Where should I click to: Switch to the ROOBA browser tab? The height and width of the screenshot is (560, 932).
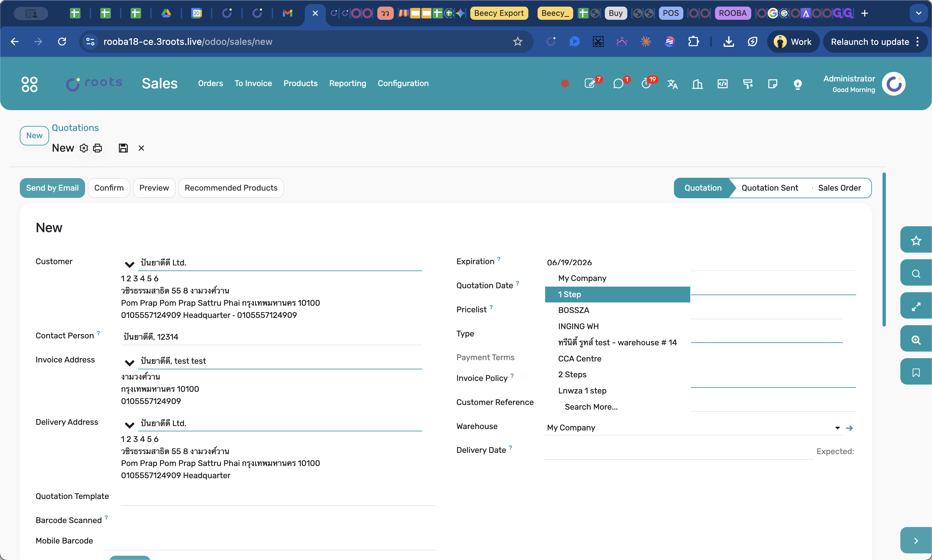click(x=732, y=13)
